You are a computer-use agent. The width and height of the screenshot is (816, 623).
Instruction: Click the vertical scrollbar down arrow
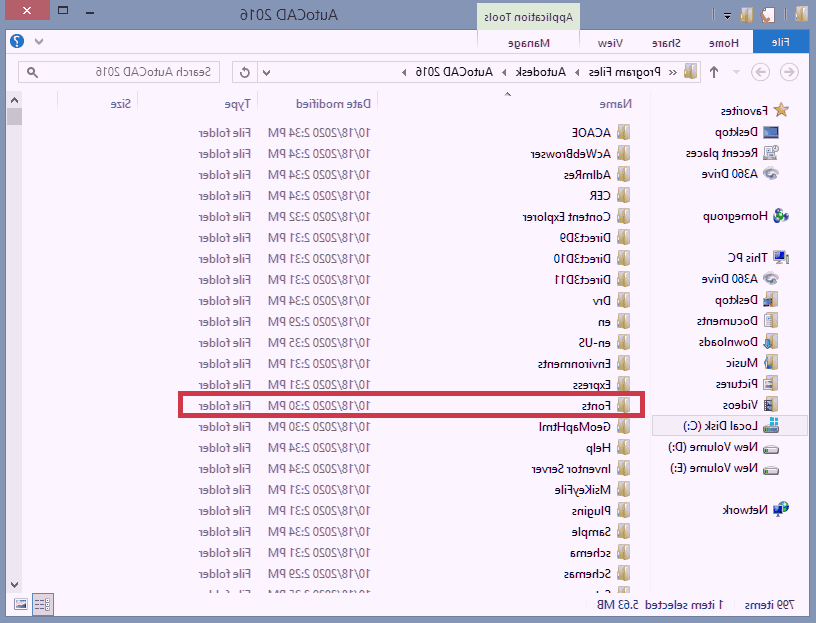(x=15, y=584)
